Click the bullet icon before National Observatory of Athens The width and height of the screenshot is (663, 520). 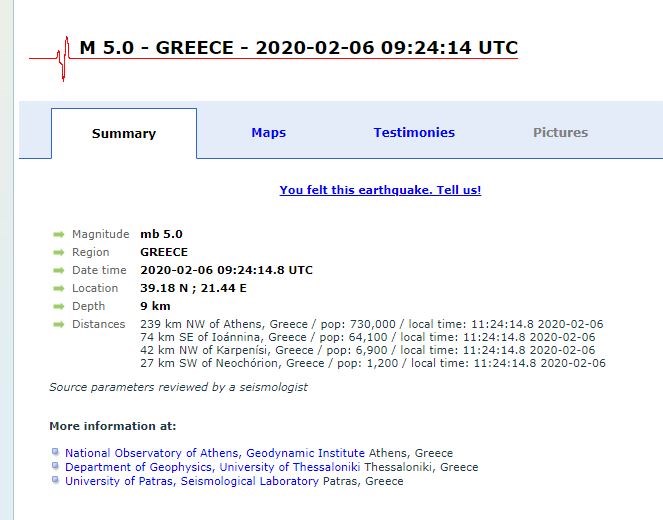(56, 452)
